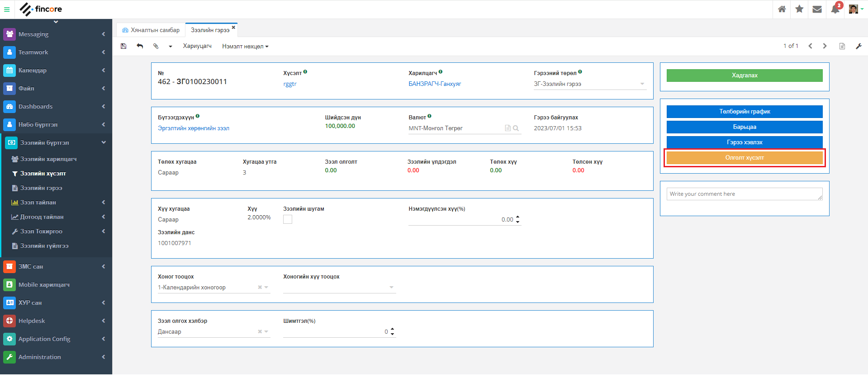Click the document icon in toolbar

point(842,46)
